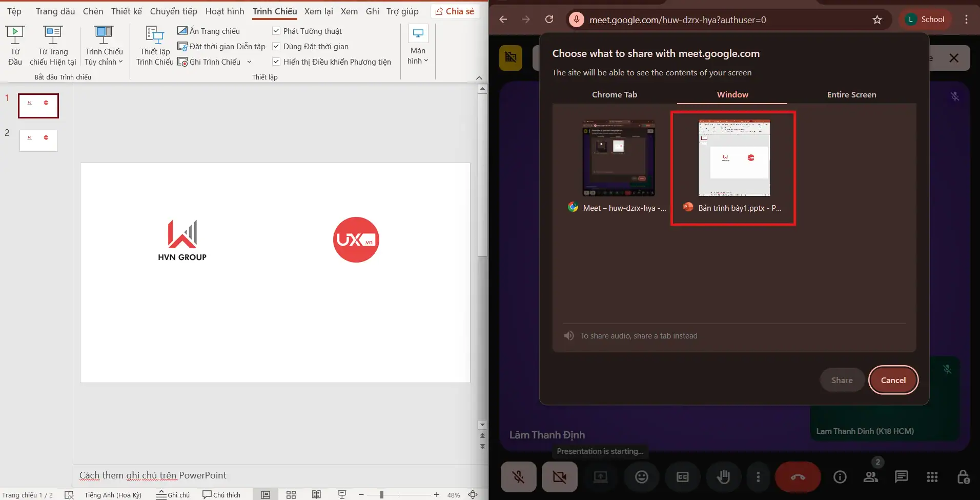Switch to Slide Sorter view in status bar
The image size is (980, 500).
[291, 495]
